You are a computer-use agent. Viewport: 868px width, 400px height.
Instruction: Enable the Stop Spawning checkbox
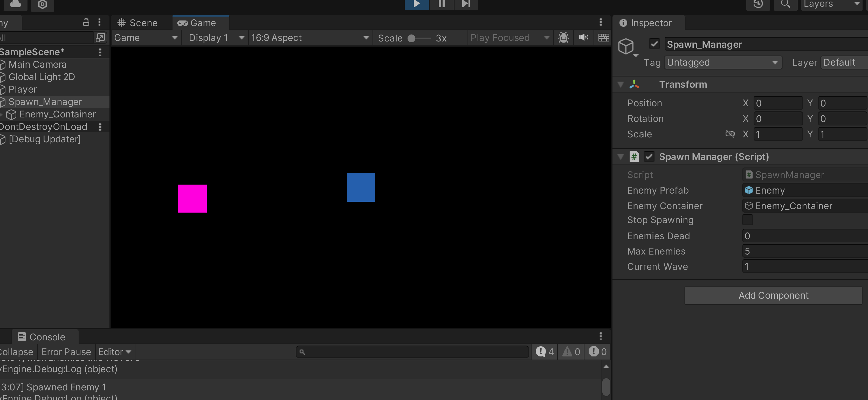pyautogui.click(x=748, y=220)
